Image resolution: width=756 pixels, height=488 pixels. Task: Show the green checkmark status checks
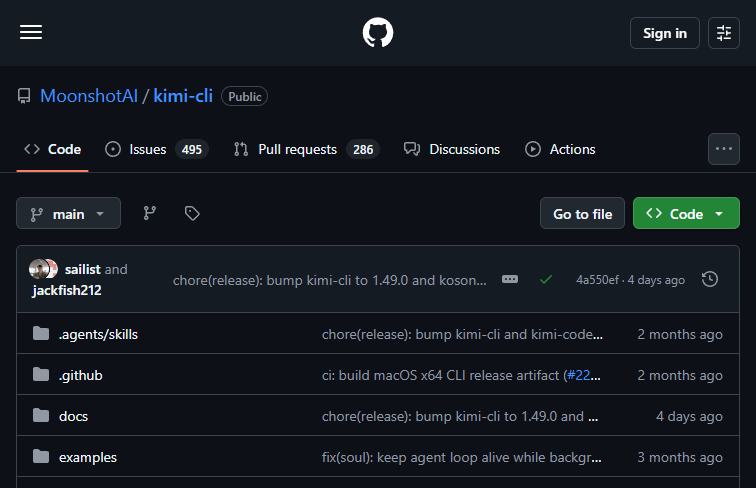pos(546,279)
